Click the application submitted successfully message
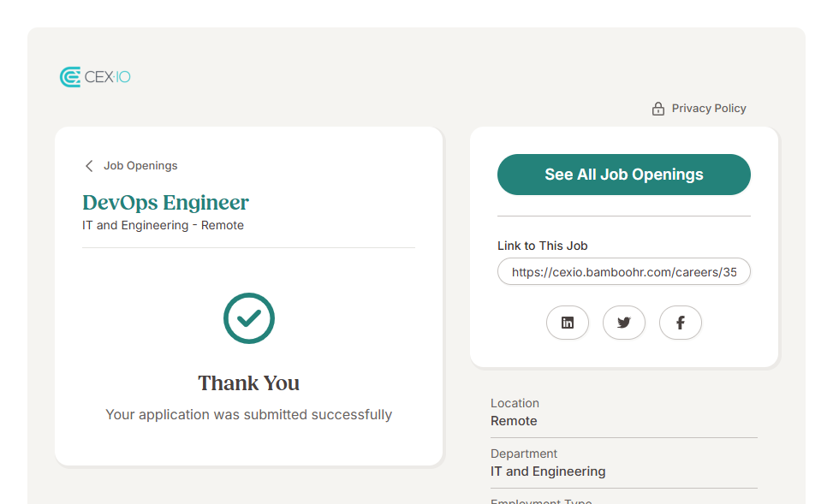Viewport: 833px width, 504px height. coord(248,415)
